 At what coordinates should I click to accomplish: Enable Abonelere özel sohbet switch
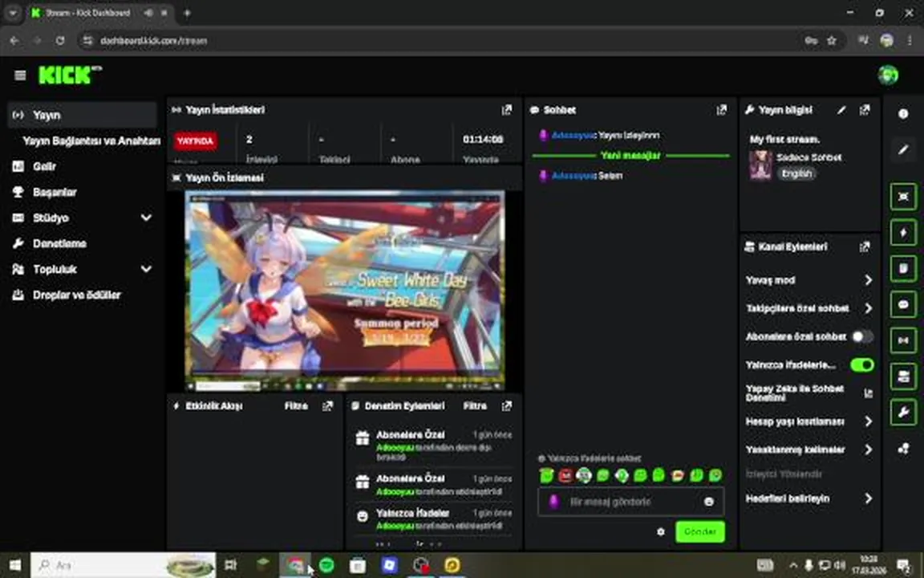(861, 336)
